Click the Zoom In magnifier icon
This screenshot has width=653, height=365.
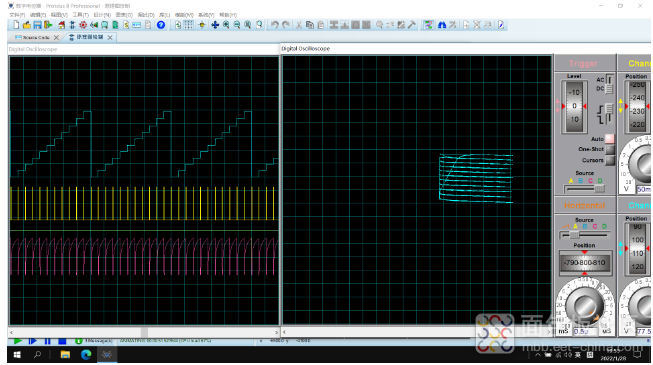pyautogui.click(x=226, y=25)
